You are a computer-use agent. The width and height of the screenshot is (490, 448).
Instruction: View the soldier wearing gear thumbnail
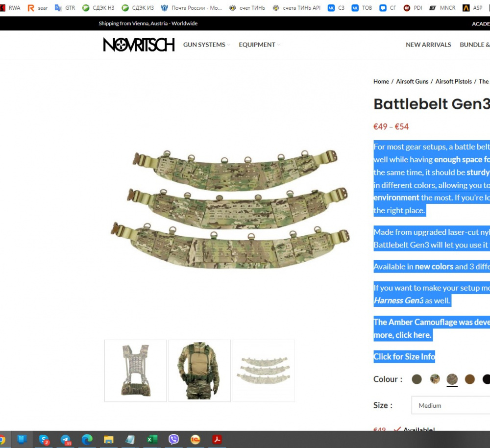(x=200, y=371)
